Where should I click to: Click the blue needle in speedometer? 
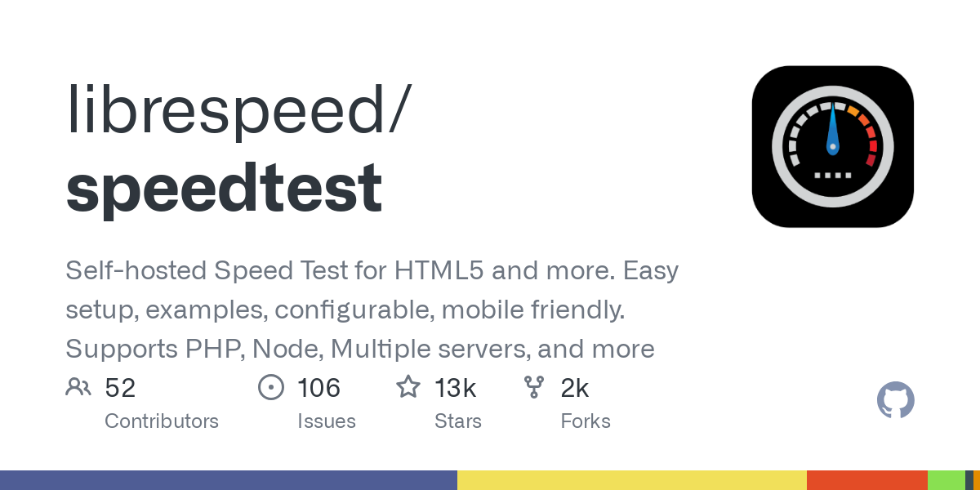click(x=832, y=130)
